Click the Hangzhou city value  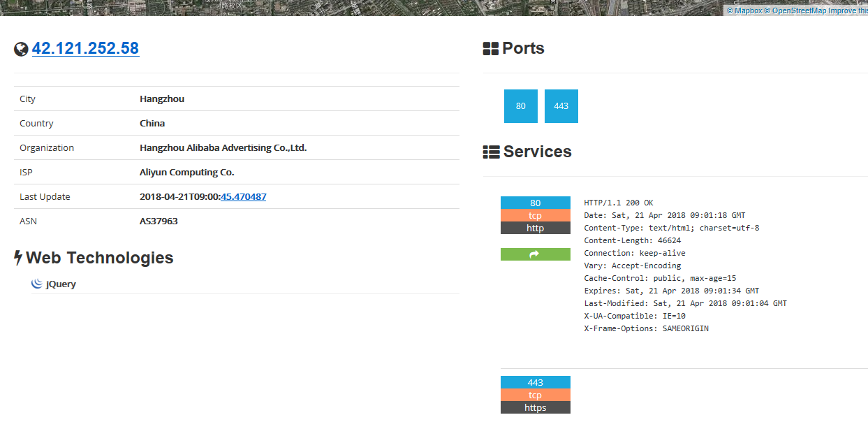162,99
